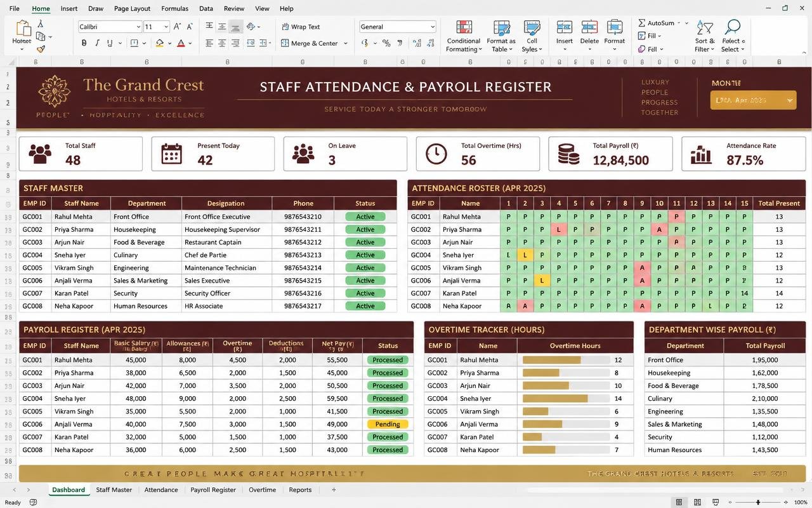This screenshot has height=508, width=812.
Task: Expand the Sort & Filter menu
Action: click(704, 36)
